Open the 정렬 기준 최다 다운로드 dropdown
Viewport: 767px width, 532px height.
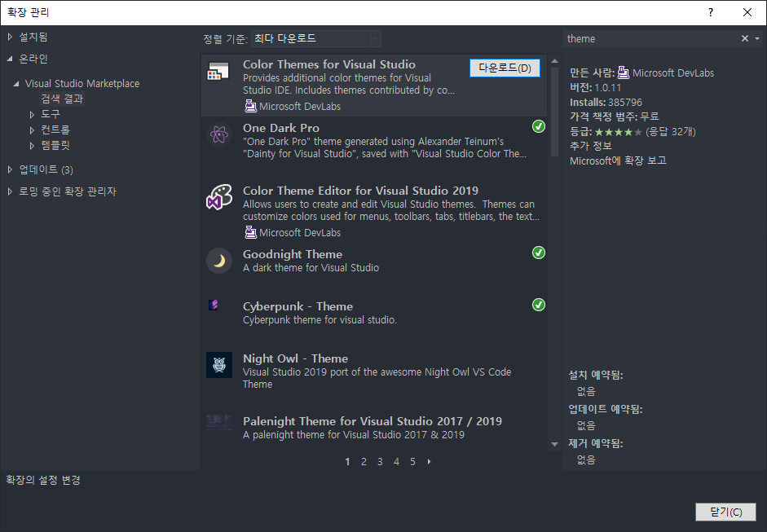(x=316, y=38)
